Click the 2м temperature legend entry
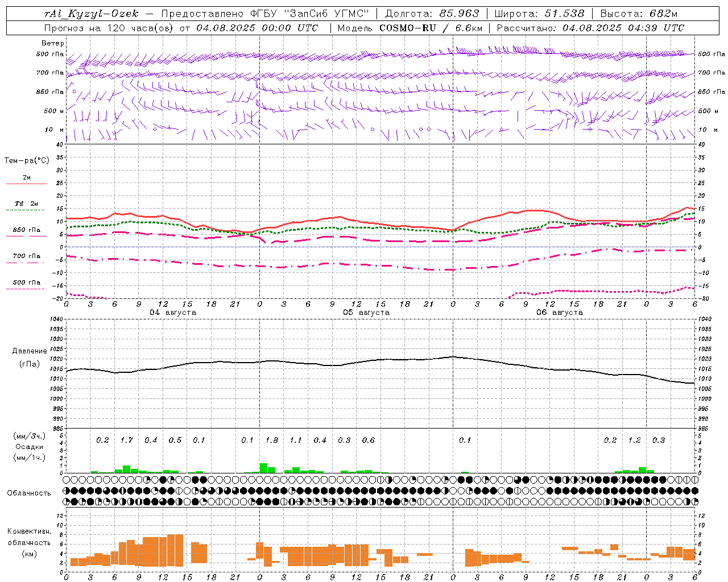The width and height of the screenshot is (728, 582). tap(27, 178)
